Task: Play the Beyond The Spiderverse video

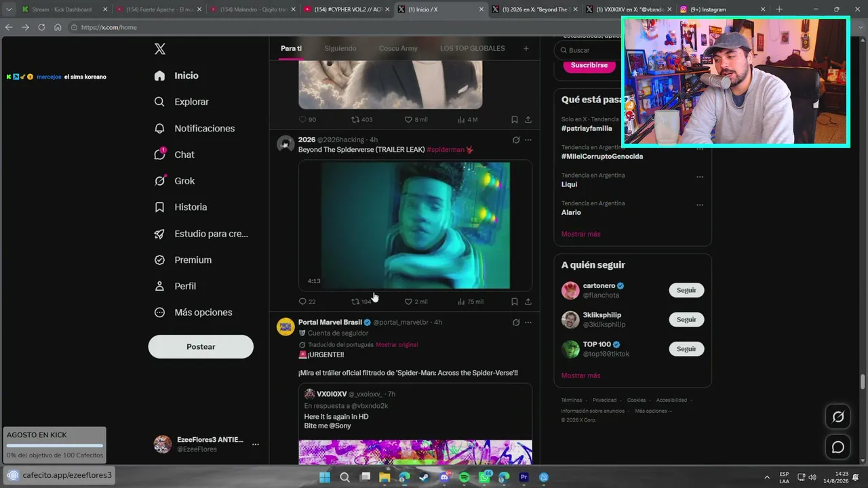Action: (415, 226)
